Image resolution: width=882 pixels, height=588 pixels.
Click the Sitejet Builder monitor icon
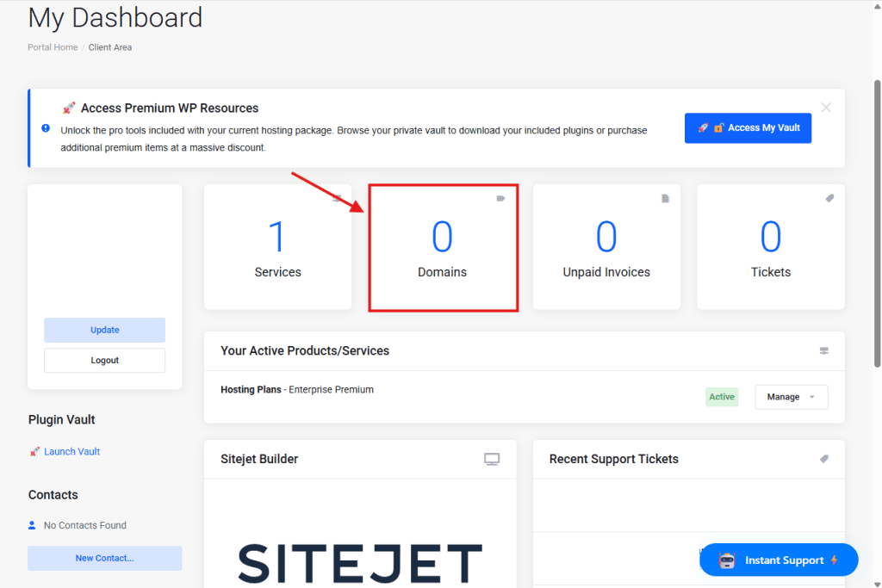coord(492,460)
